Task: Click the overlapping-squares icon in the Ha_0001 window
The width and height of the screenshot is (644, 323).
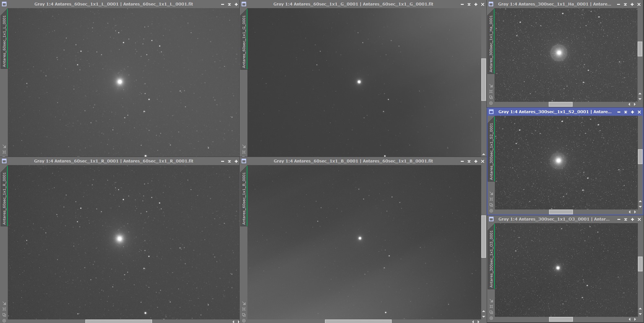Action: tap(491, 97)
